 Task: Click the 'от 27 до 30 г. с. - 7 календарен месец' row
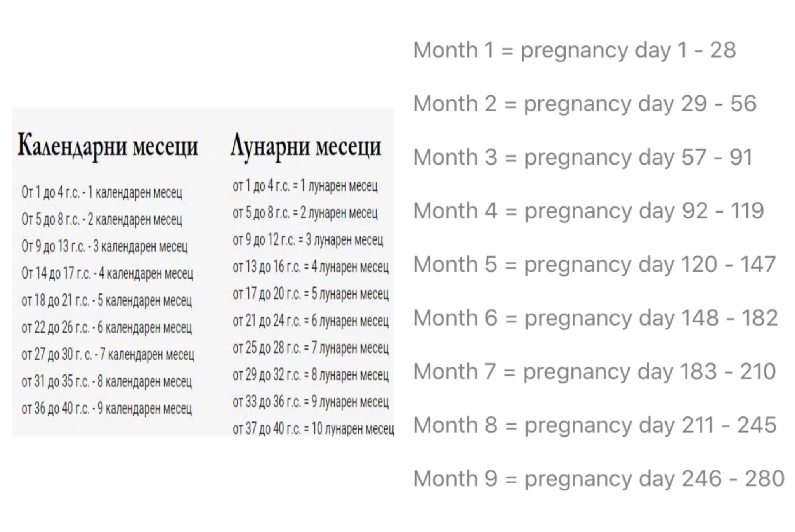108,354
